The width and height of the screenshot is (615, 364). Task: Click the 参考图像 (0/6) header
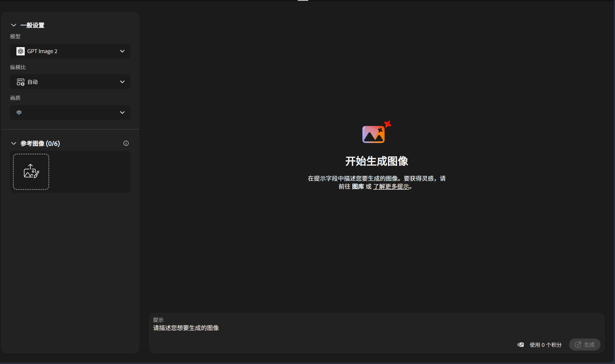click(40, 143)
